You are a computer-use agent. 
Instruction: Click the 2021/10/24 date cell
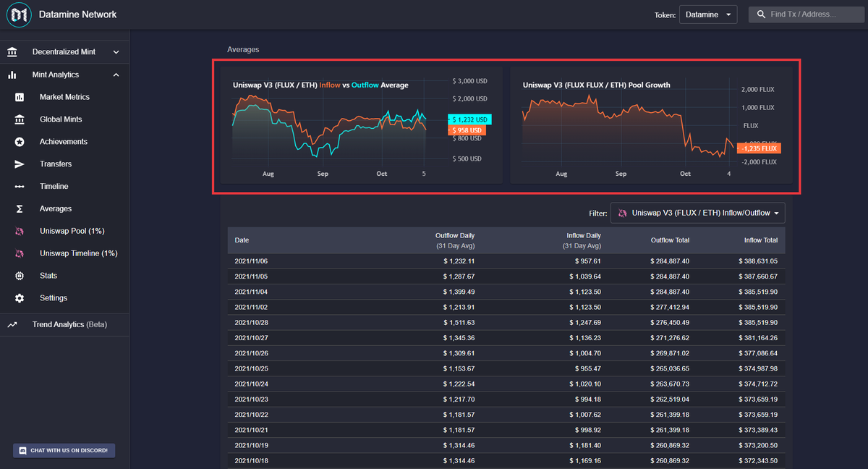click(x=251, y=384)
